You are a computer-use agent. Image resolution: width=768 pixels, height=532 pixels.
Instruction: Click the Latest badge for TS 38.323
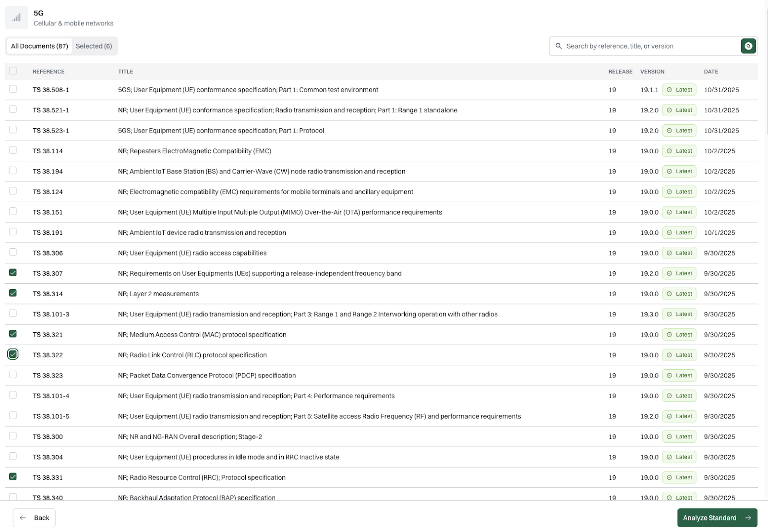[x=679, y=375]
